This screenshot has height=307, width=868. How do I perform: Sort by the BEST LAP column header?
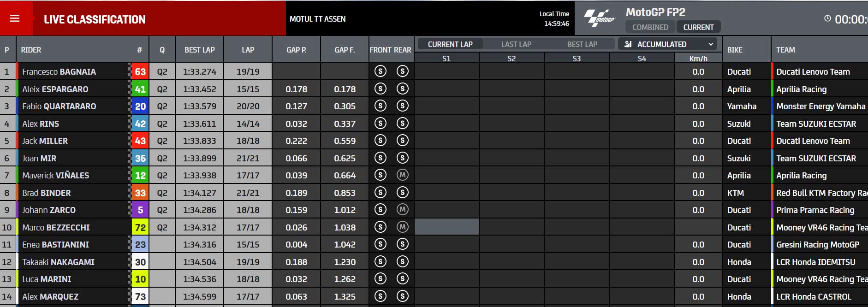point(200,50)
